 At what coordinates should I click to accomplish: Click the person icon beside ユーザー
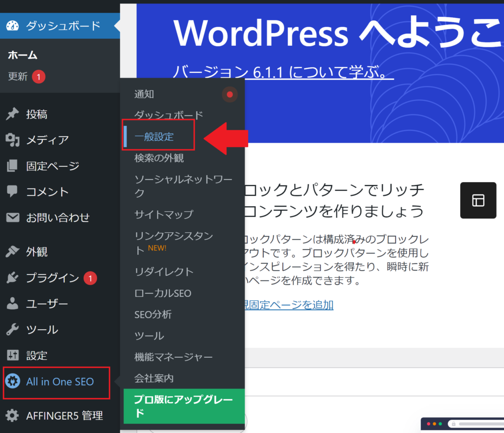click(12, 304)
